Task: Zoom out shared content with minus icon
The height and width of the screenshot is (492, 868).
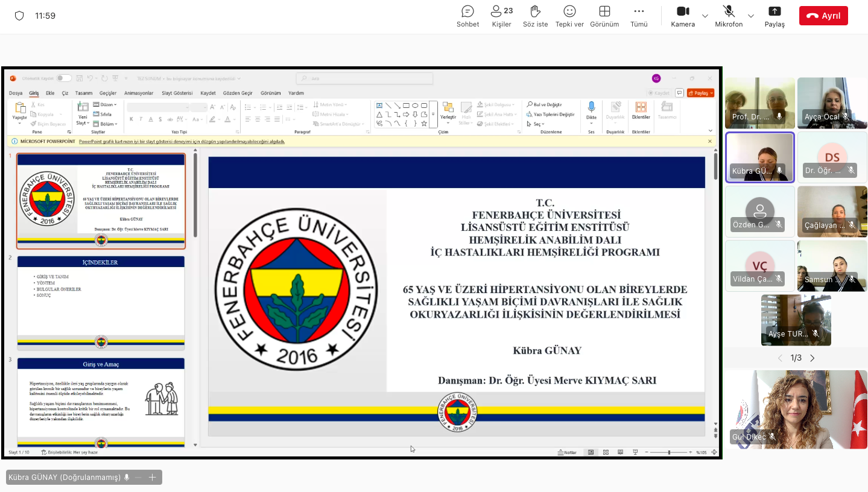Action: (138, 478)
